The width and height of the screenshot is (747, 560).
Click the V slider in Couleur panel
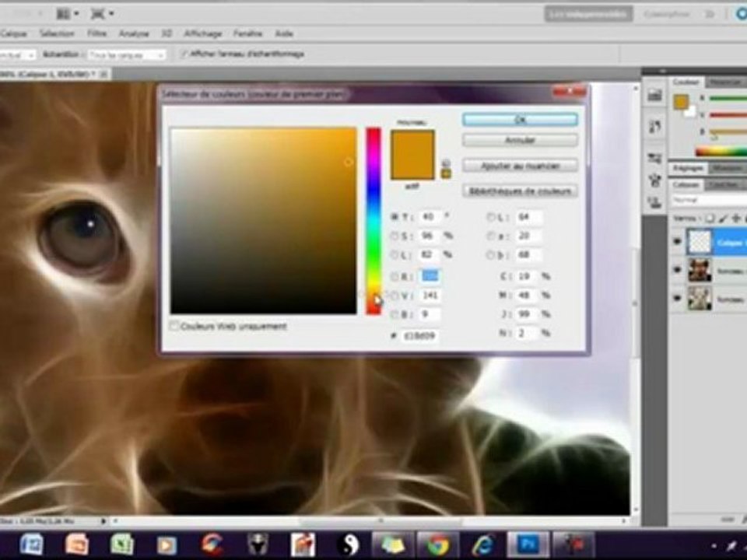point(728,115)
